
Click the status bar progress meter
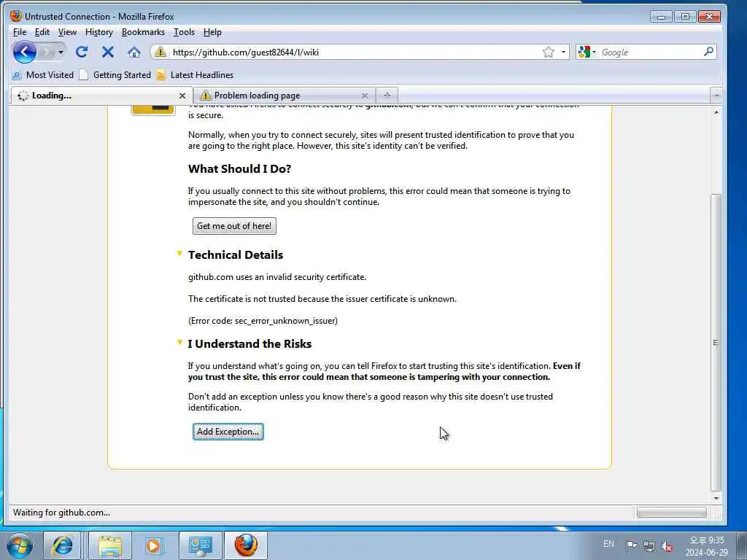point(671,513)
